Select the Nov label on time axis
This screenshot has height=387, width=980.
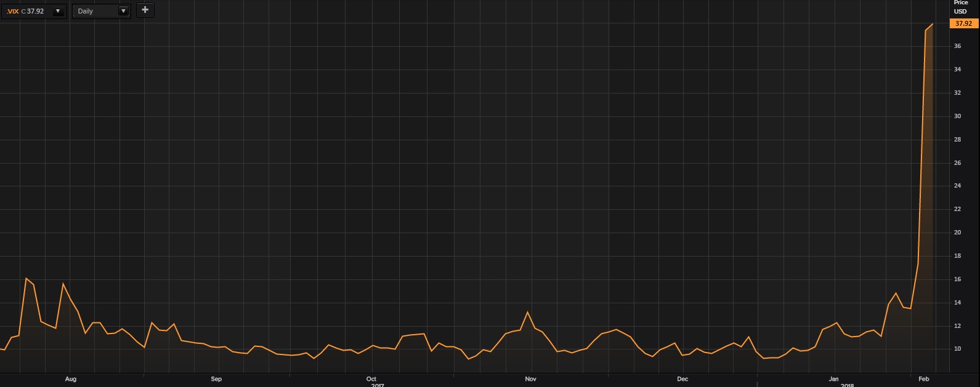[530, 379]
